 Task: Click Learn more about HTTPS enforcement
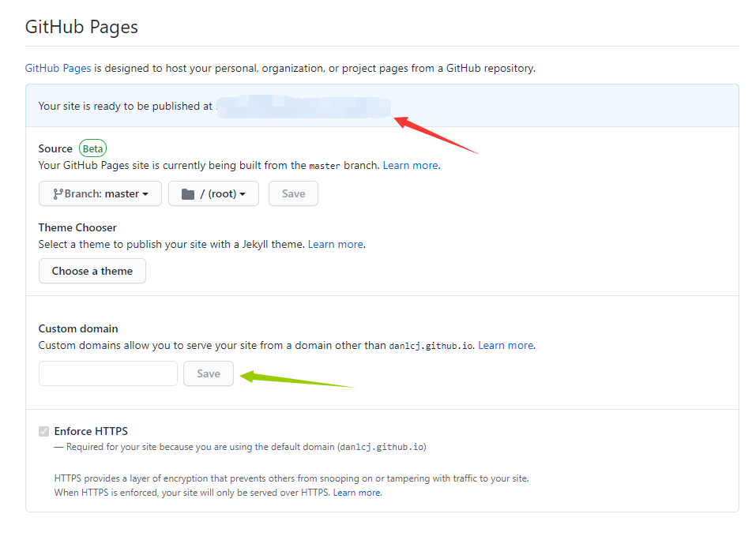point(356,493)
